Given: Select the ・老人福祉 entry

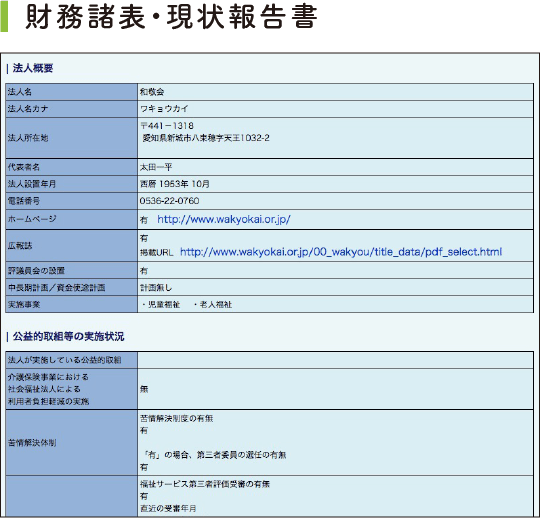Looking at the screenshot, I should click(x=212, y=304).
